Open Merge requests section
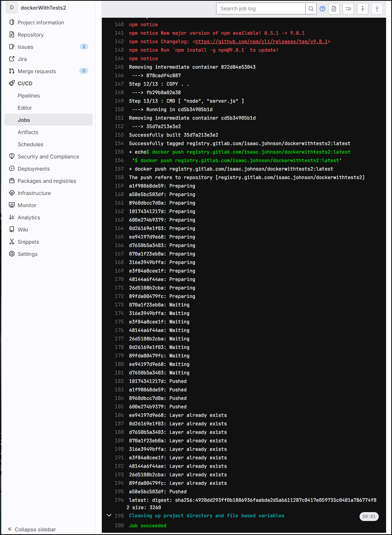 37,71
